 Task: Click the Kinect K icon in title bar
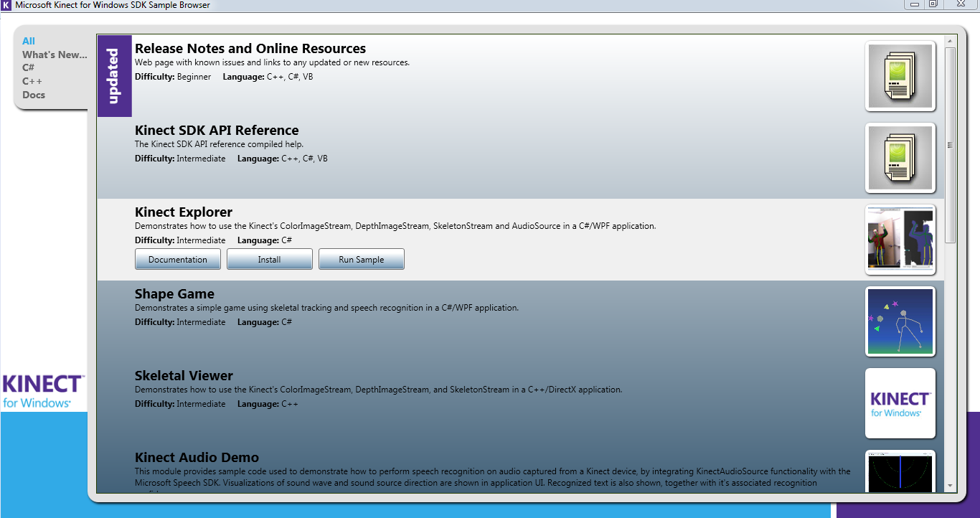6,5
